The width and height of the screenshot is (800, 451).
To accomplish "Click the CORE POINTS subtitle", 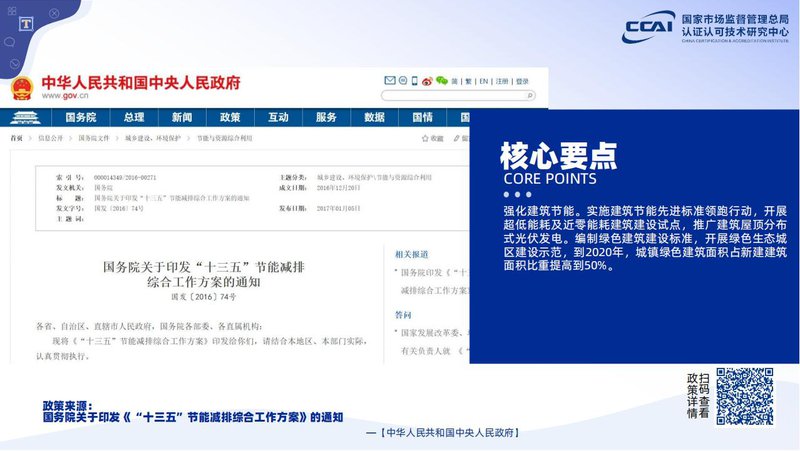I will click(x=550, y=179).
